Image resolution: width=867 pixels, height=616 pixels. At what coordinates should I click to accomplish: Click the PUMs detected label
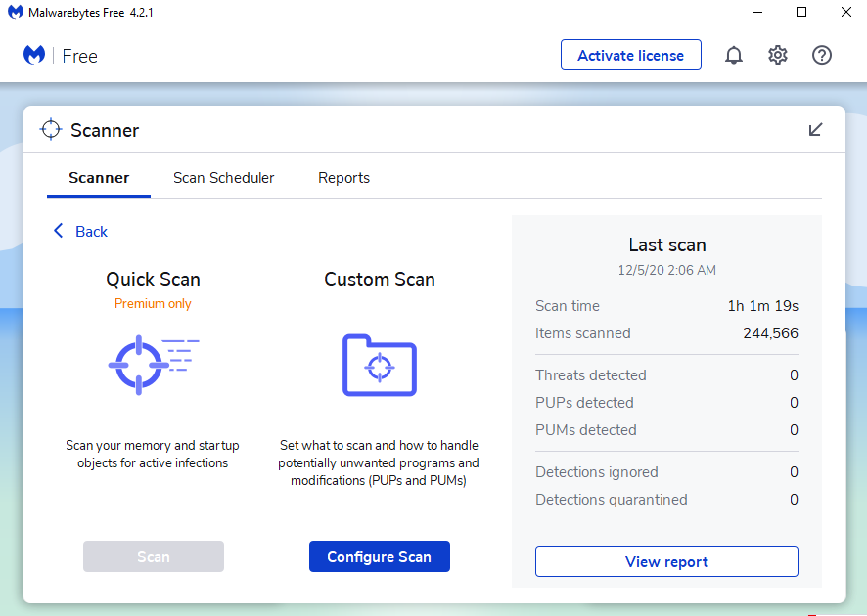coord(585,430)
